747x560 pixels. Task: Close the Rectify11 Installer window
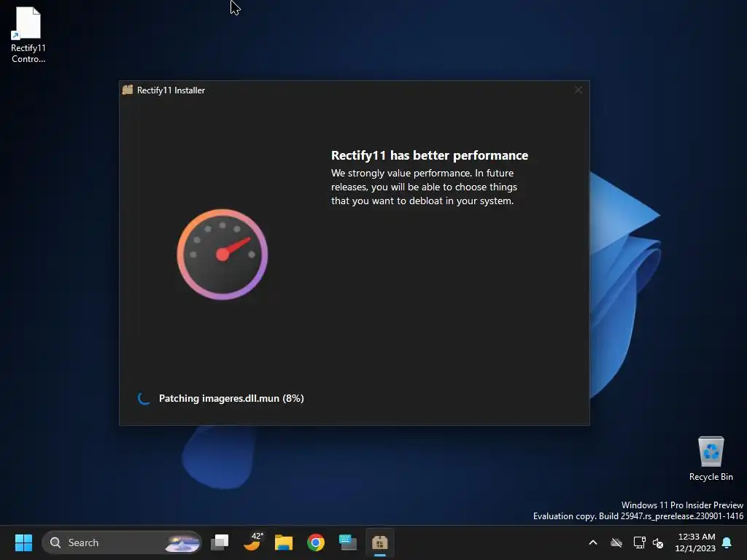pos(578,90)
